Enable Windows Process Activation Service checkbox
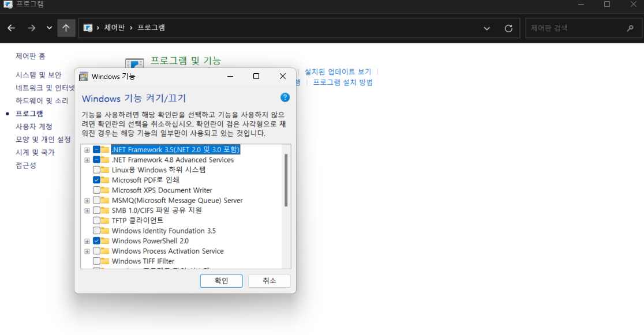Image resolution: width=644 pixels, height=335 pixels. tap(96, 251)
